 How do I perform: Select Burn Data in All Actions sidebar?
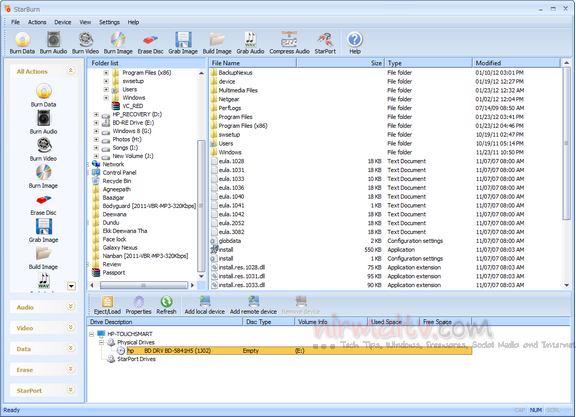(x=43, y=96)
